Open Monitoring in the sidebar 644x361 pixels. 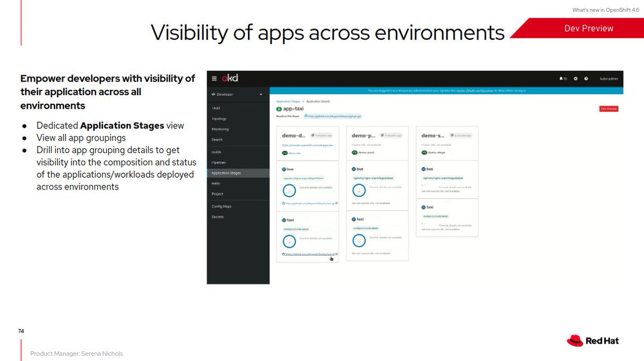pos(220,129)
